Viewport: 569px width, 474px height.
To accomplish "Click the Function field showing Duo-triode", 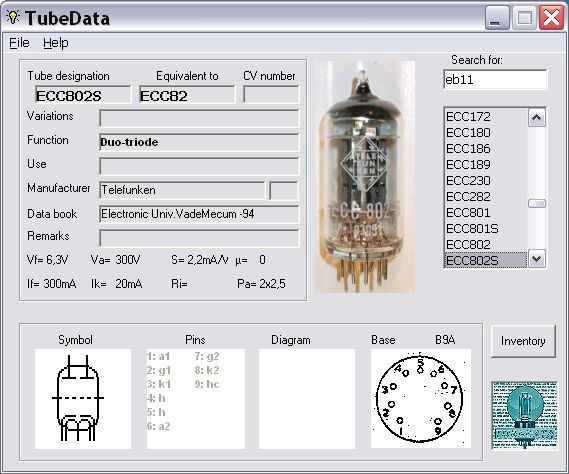I will pos(199,142).
